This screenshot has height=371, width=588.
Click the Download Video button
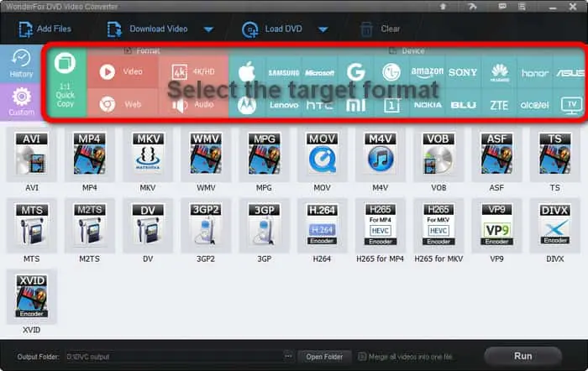pyautogui.click(x=147, y=29)
